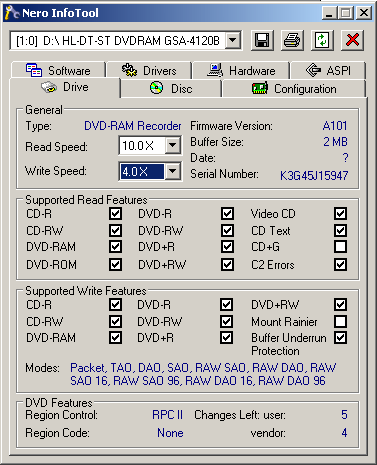Click the Print icon button

pos(292,41)
